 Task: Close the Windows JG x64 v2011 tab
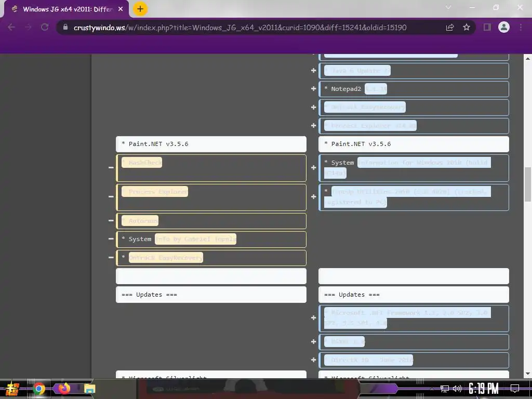[x=121, y=9]
